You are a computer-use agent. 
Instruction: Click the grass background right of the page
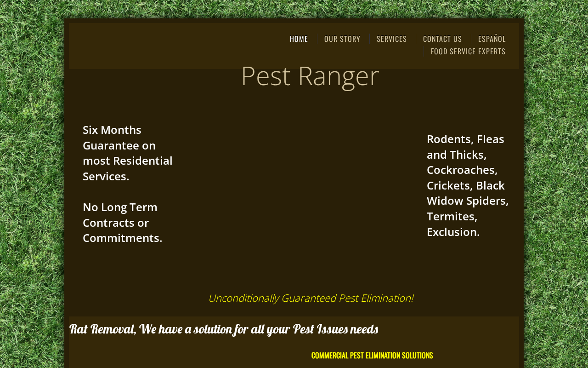point(556,184)
